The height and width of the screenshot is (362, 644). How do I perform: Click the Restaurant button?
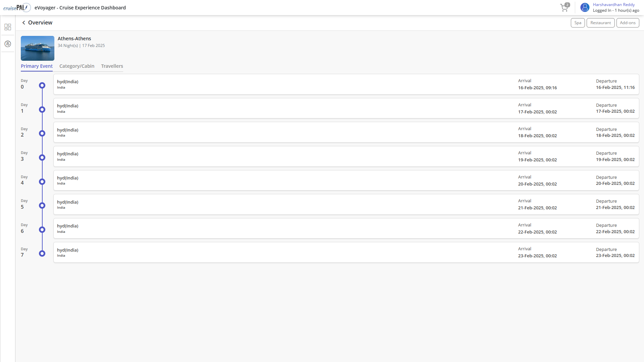[x=600, y=23]
